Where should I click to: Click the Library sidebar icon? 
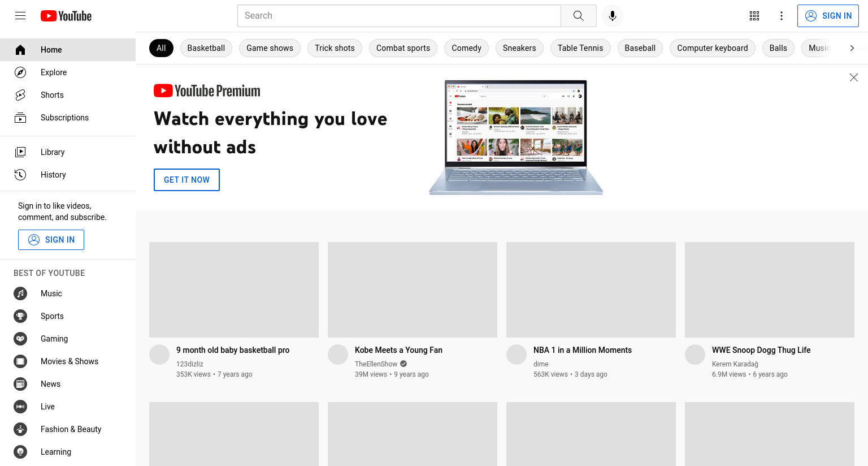pyautogui.click(x=20, y=152)
